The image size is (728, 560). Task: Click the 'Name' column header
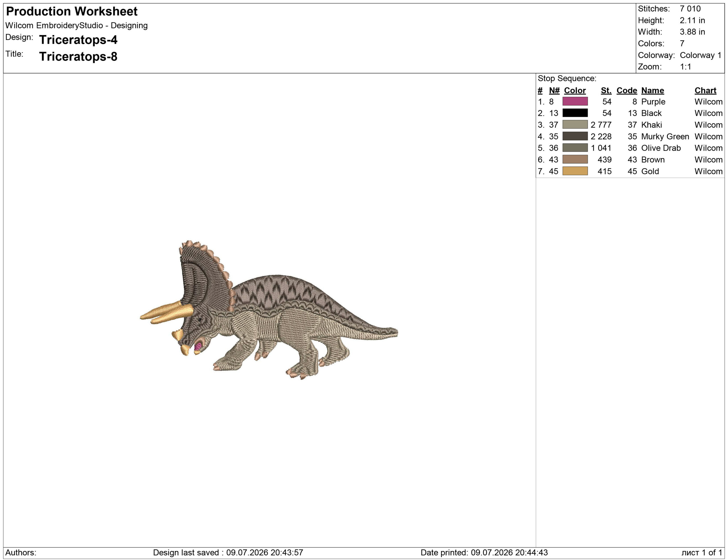[652, 90]
